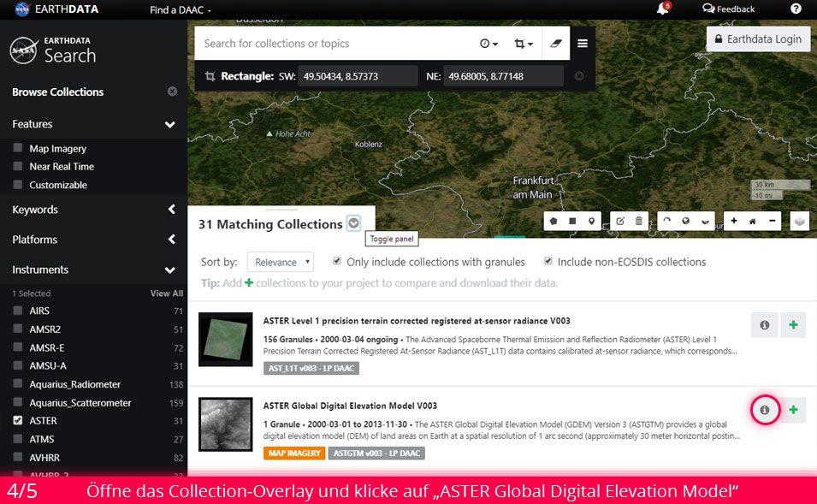Open ASTER Level 1 precision terrain collection title
This screenshot has width=817, height=504.
pos(417,321)
